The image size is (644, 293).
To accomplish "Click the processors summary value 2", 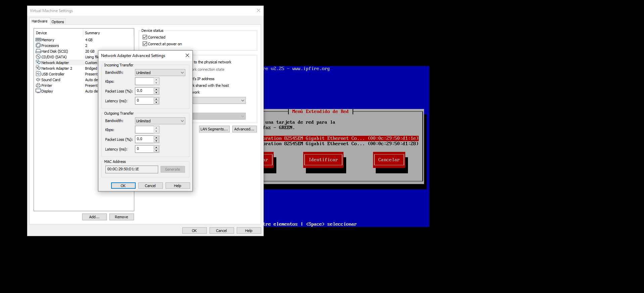I will (86, 46).
